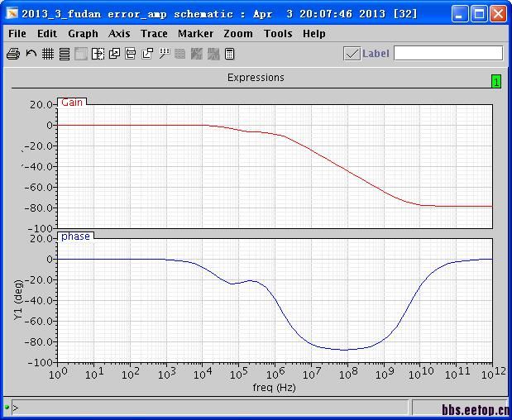Open the File menu
This screenshot has width=512, height=420.
(17, 34)
